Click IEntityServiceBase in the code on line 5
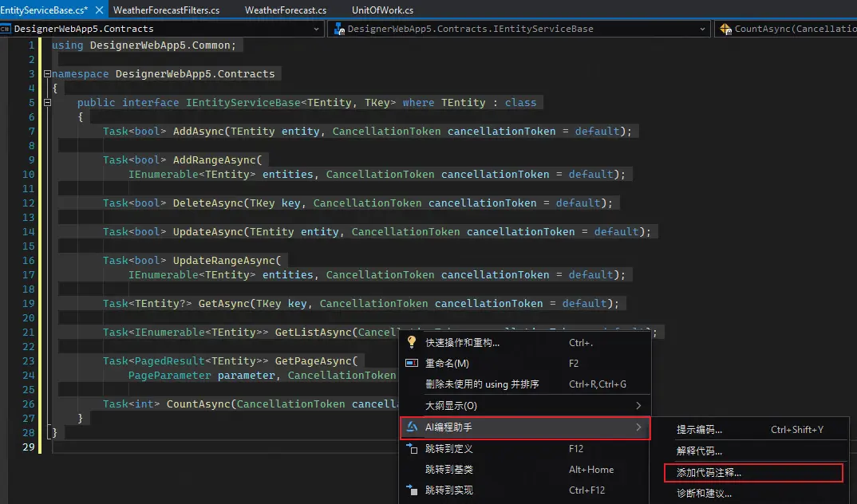Viewport: 857px width, 504px height. (243, 103)
